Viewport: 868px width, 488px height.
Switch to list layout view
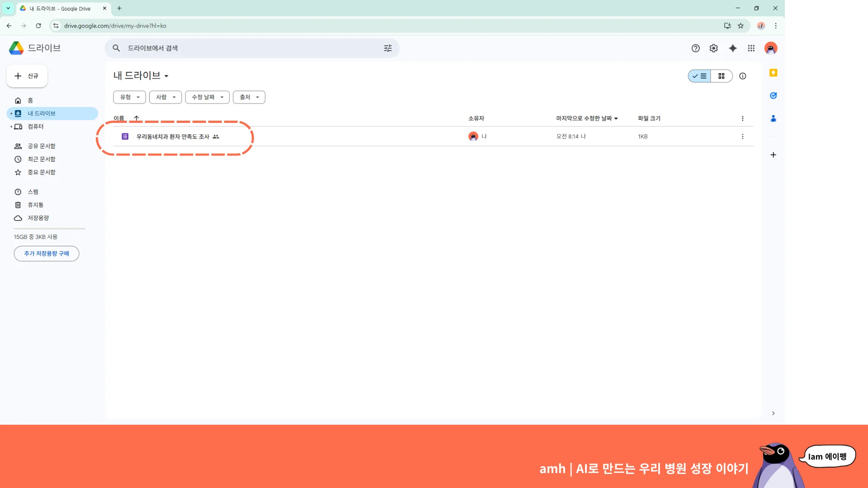tap(699, 76)
